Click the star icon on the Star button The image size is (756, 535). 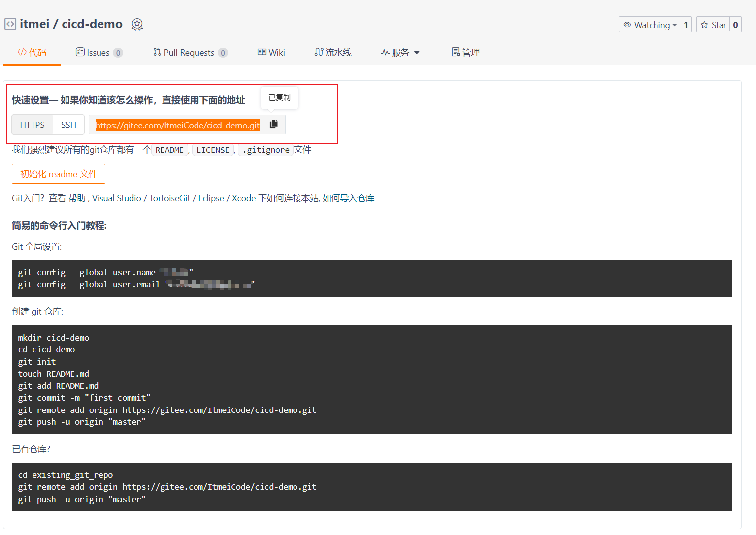click(705, 25)
